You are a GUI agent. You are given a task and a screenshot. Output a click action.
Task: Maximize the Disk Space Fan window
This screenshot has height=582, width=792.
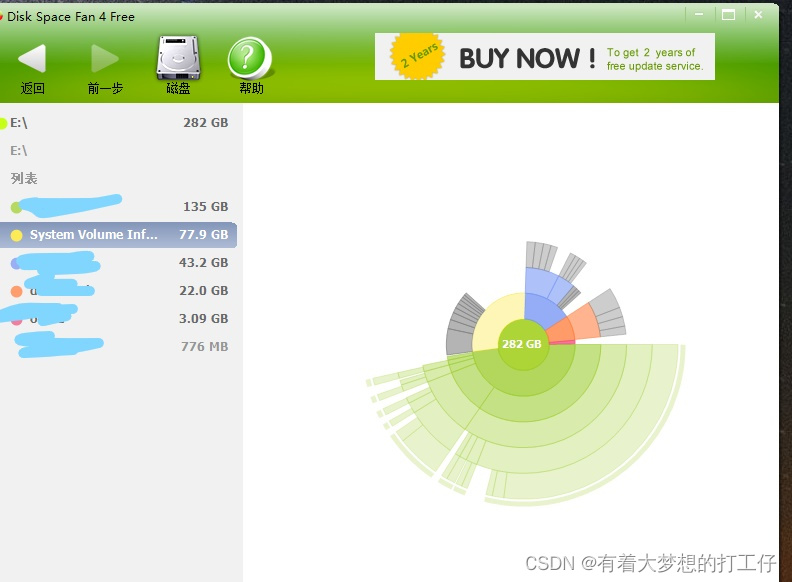tap(728, 15)
